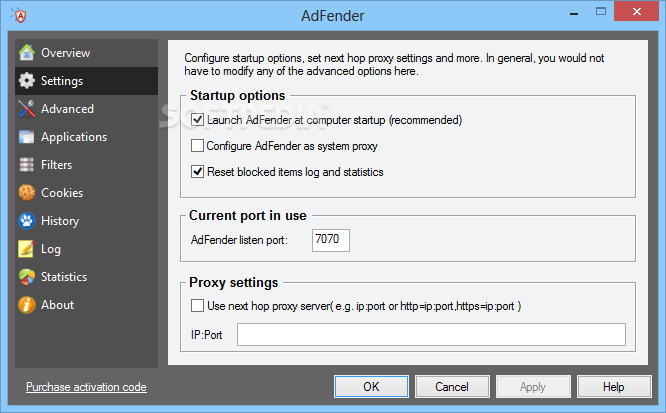Enable Use next hop proxy server
Viewport: 666px width, 413px height.
(x=197, y=305)
